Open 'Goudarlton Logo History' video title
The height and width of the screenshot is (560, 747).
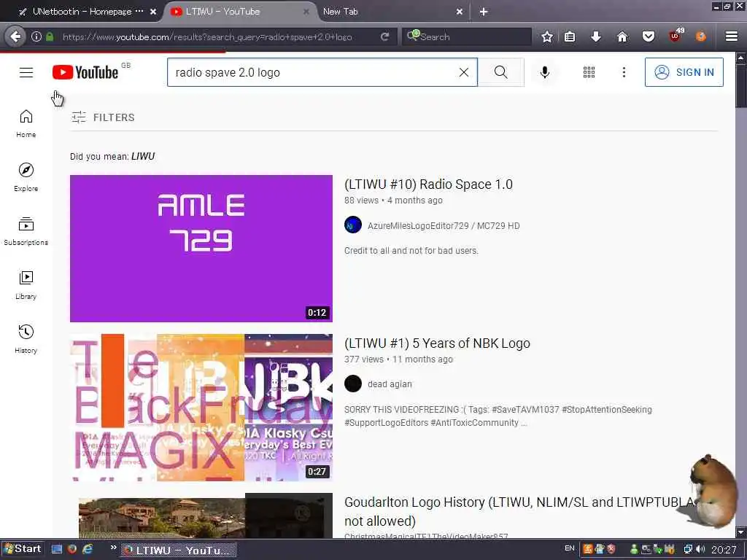[519, 511]
